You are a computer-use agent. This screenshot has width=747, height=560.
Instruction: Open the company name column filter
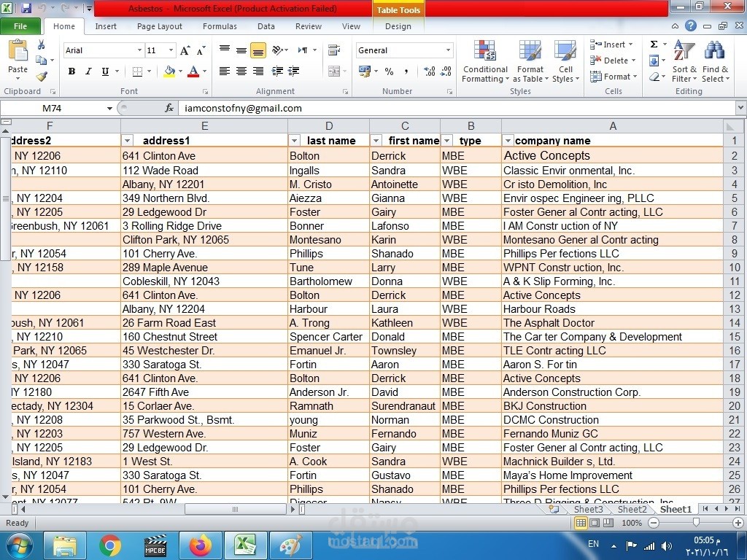click(x=508, y=141)
